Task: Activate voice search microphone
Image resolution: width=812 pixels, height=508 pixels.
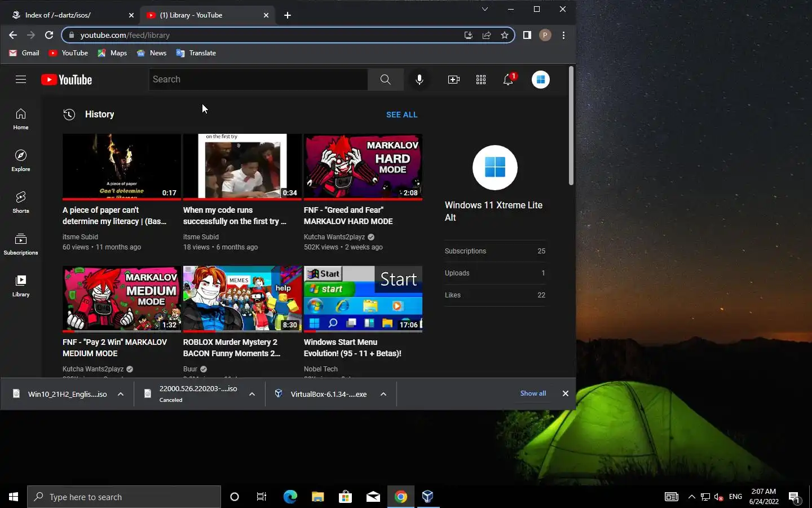Action: 420,80
